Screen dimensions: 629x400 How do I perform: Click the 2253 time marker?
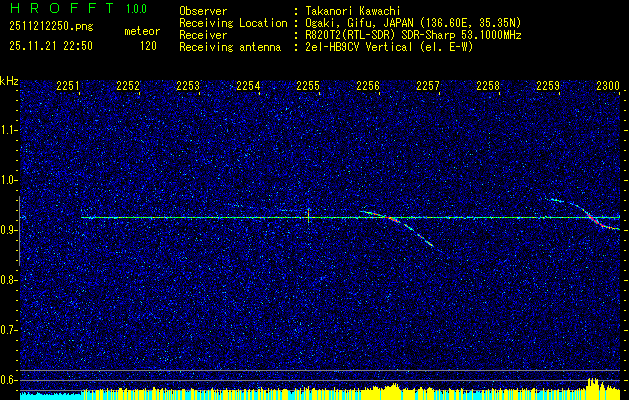188,85
